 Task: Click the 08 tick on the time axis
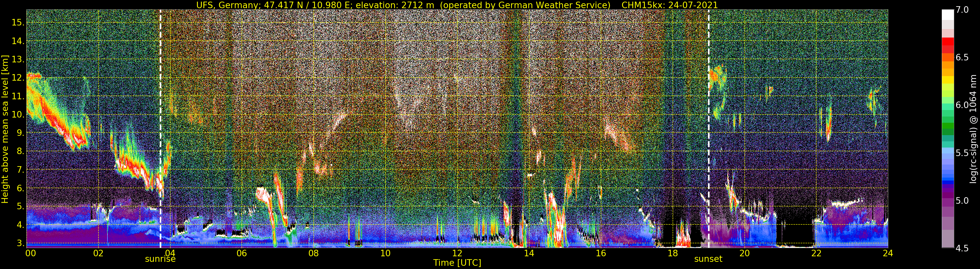[313, 253]
